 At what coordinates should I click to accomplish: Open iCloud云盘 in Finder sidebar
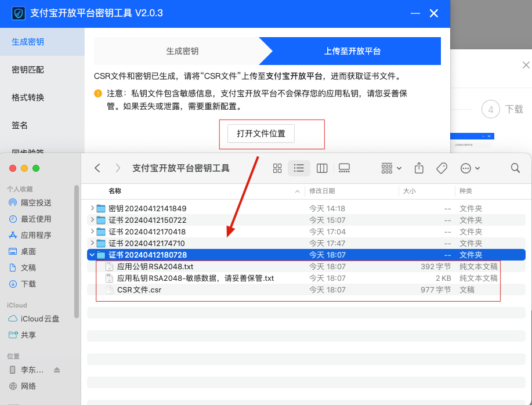pyautogui.click(x=34, y=319)
